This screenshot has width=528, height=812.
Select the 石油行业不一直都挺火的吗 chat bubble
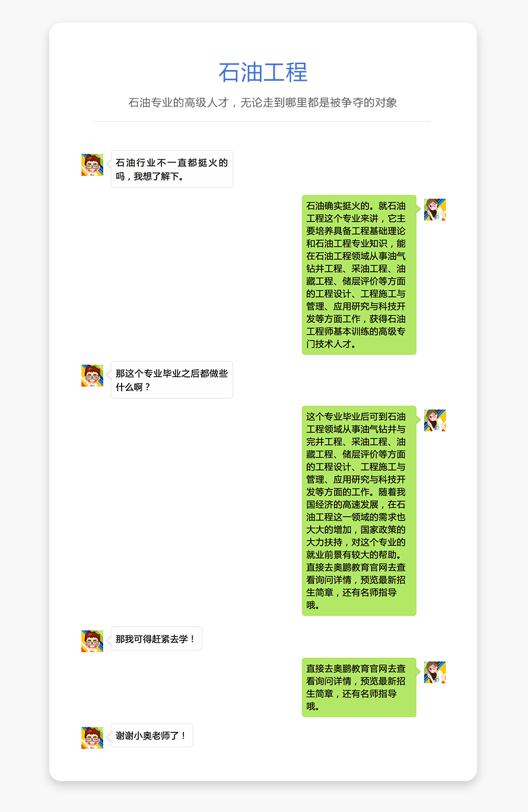(x=172, y=169)
